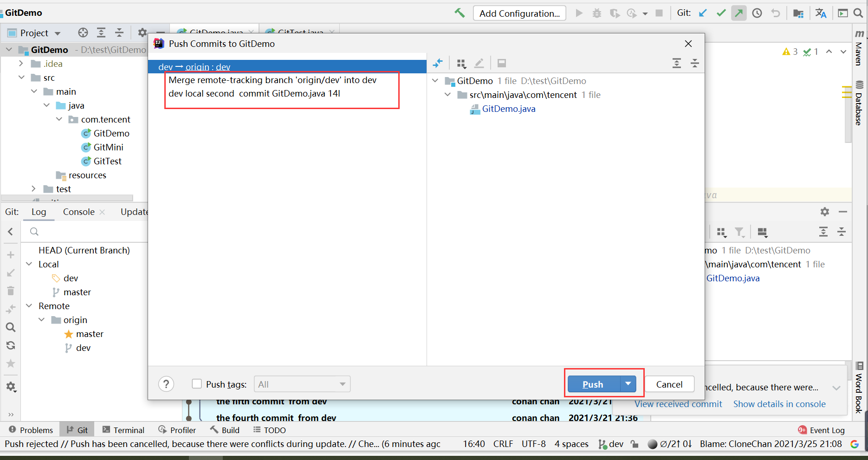868x460 pixels.
Task: Click the Delete branch trash icon
Action: point(11,291)
